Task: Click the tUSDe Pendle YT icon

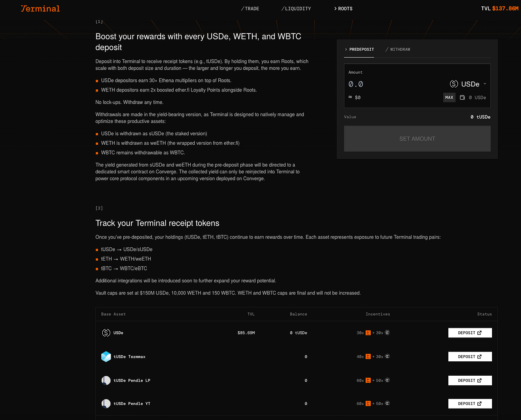Action: 106,404
